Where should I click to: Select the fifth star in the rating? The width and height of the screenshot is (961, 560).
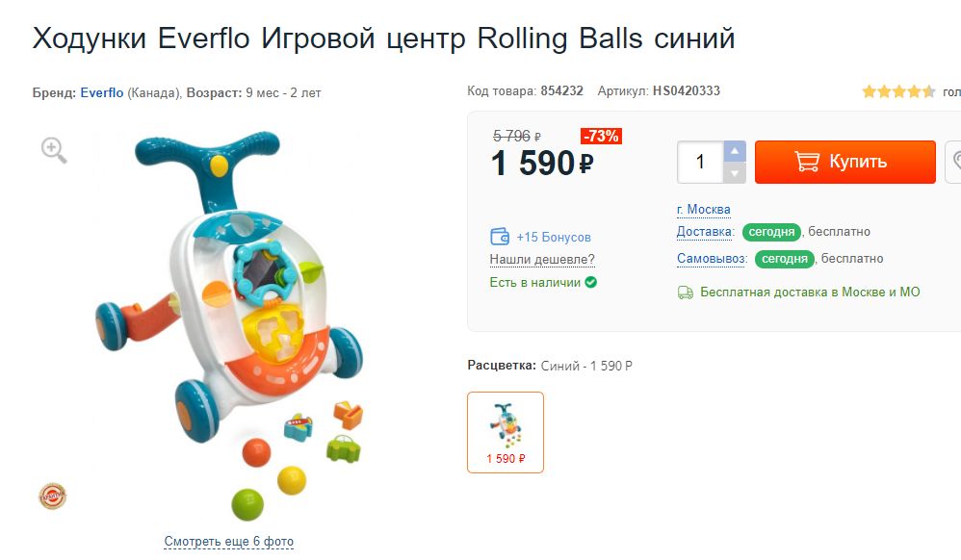point(928,89)
